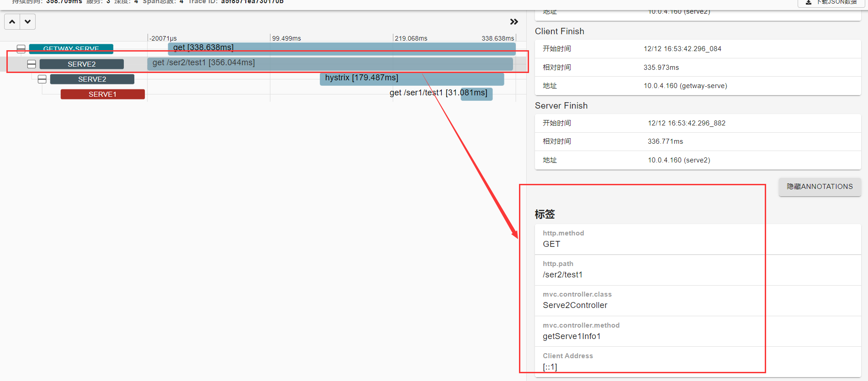Select Server Finish start time 16:53:42.296_882
The width and height of the screenshot is (868, 381).
[x=687, y=123]
